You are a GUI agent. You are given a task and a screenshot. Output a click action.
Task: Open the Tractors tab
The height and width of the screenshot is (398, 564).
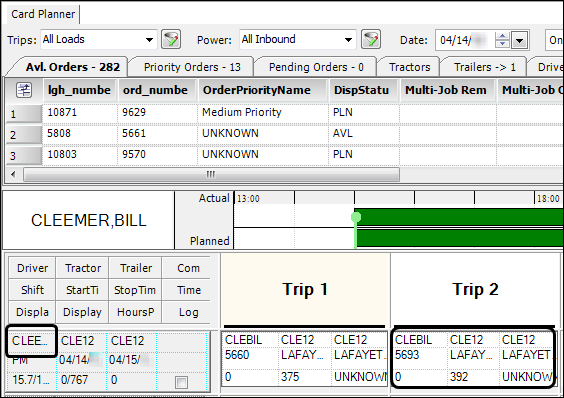pos(409,67)
